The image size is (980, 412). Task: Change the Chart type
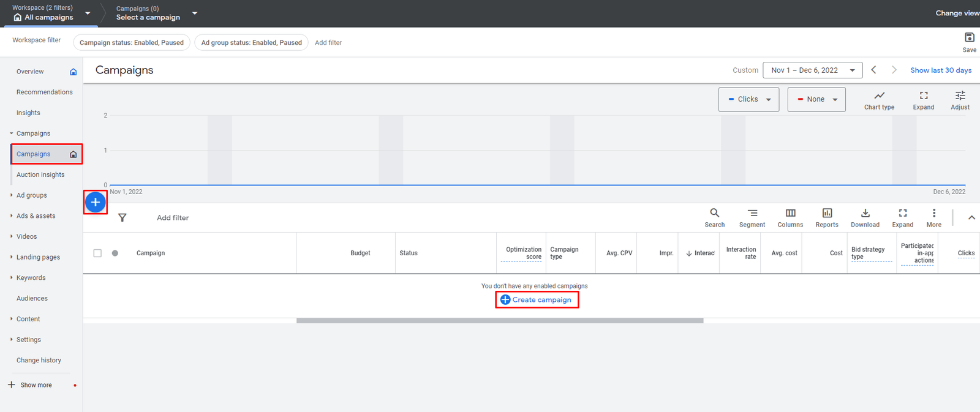pyautogui.click(x=879, y=100)
